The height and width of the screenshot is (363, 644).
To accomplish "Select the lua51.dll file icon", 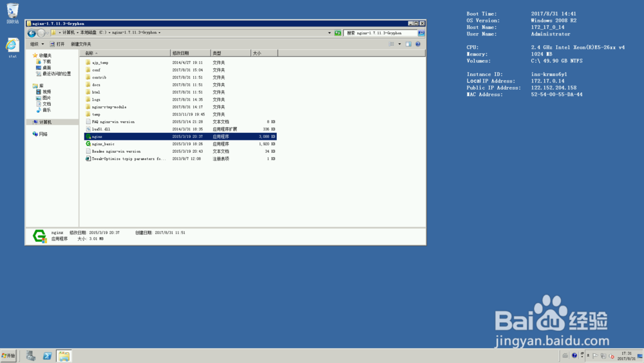I will pos(88,129).
